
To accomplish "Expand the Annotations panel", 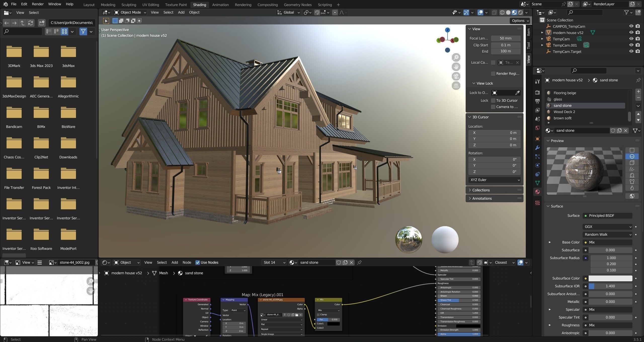I will point(494,198).
